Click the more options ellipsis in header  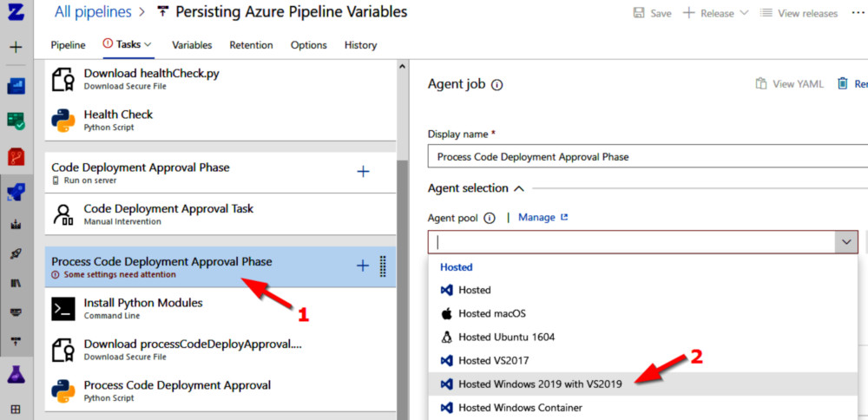pyautogui.click(x=858, y=13)
